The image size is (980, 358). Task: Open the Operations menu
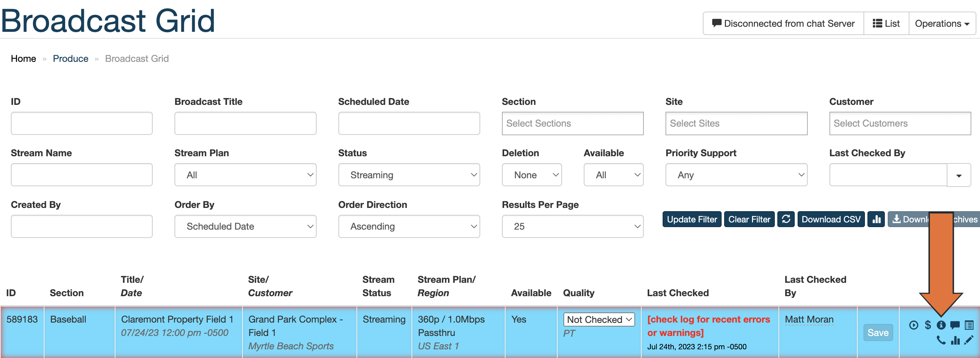coord(942,23)
